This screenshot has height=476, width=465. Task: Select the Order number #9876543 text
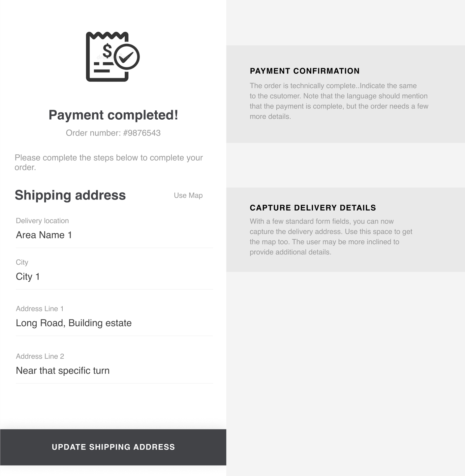pyautogui.click(x=113, y=133)
